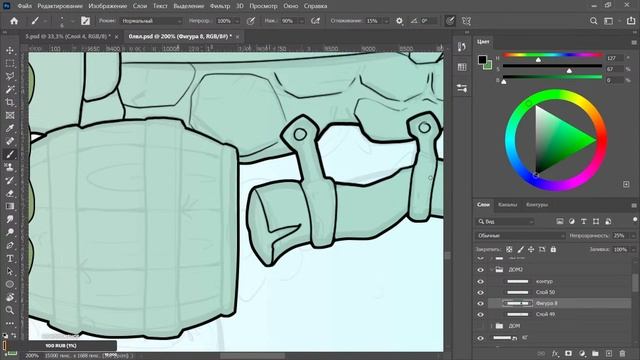Open smoothing 15% dropdown arrow
This screenshot has height=360, width=640.
click(x=386, y=21)
